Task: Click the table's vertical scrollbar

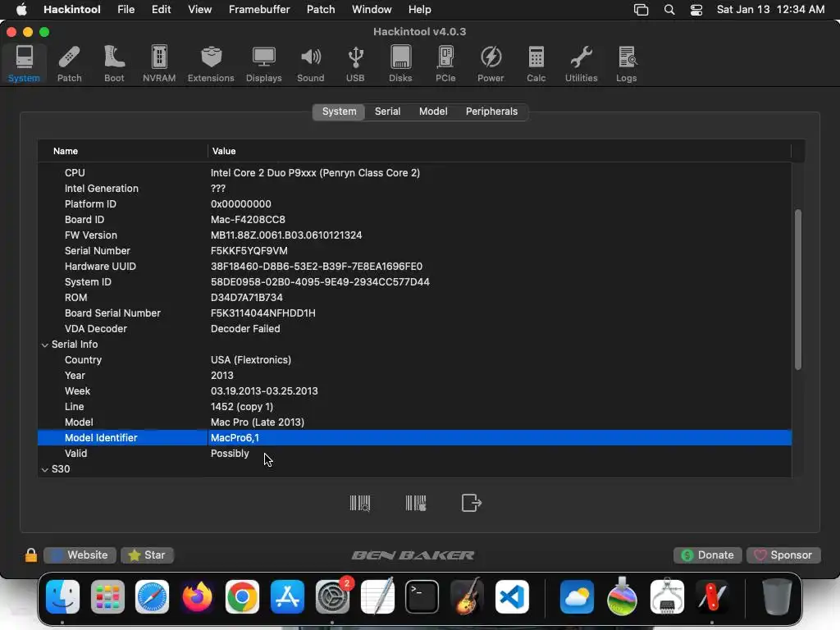Action: click(797, 290)
